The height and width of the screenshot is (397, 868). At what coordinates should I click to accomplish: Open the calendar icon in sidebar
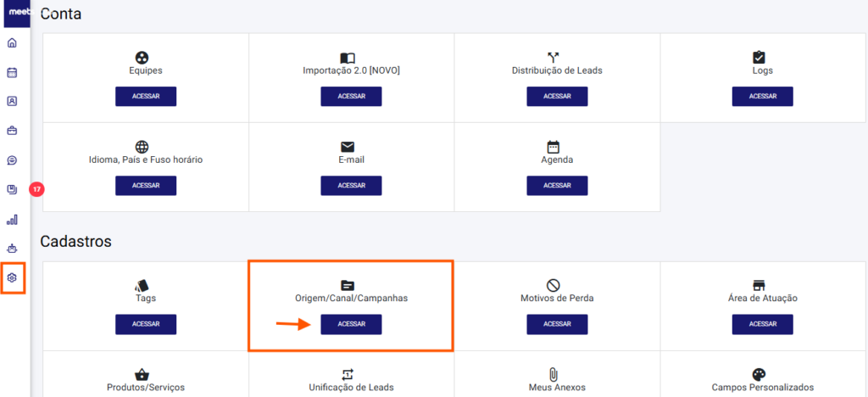pyautogui.click(x=12, y=72)
